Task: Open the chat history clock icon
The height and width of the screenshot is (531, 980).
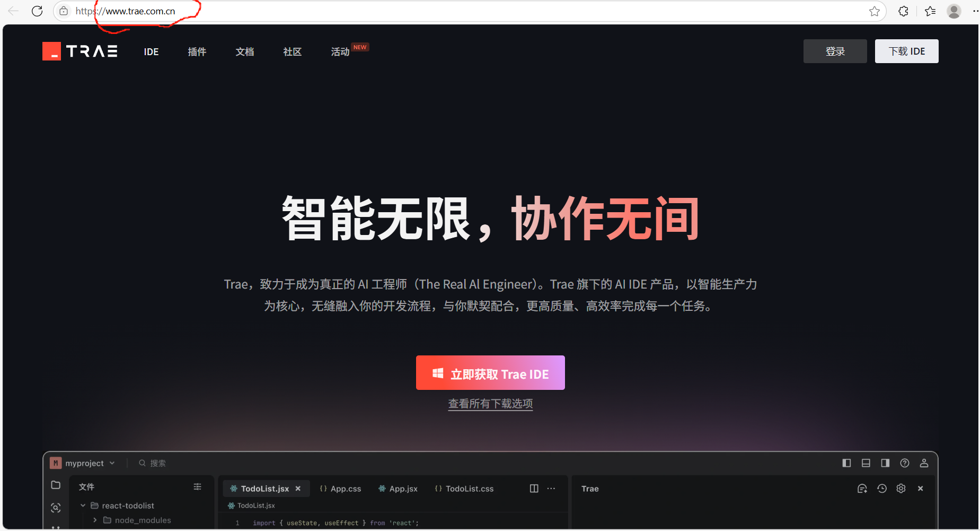Action: (882, 489)
